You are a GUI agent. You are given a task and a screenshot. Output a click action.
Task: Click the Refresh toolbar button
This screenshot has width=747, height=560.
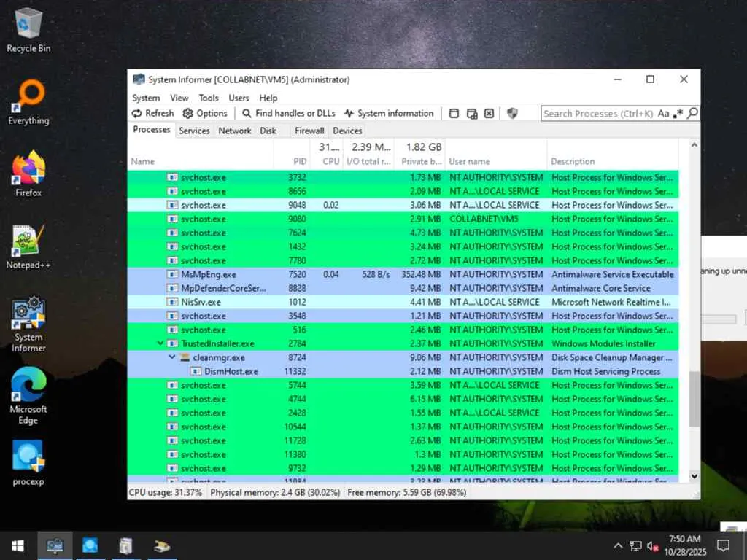coord(153,113)
